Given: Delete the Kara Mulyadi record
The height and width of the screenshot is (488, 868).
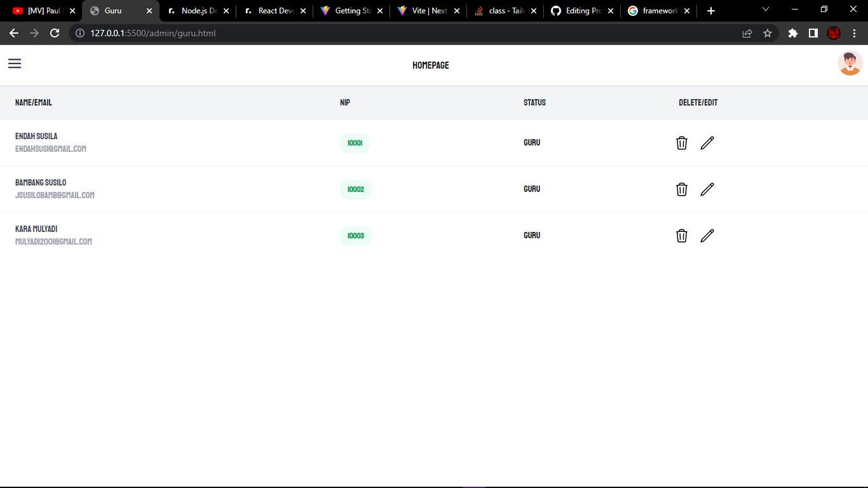Looking at the screenshot, I should [681, 235].
